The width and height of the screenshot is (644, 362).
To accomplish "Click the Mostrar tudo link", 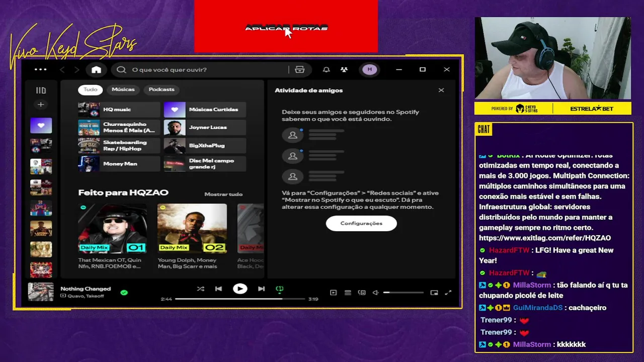I will click(223, 194).
